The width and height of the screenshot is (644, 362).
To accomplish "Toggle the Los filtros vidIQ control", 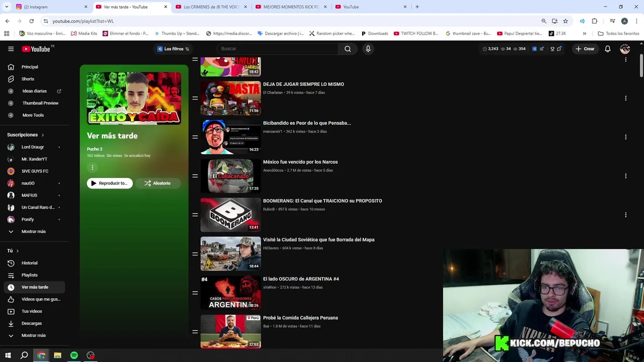I will click(x=173, y=49).
